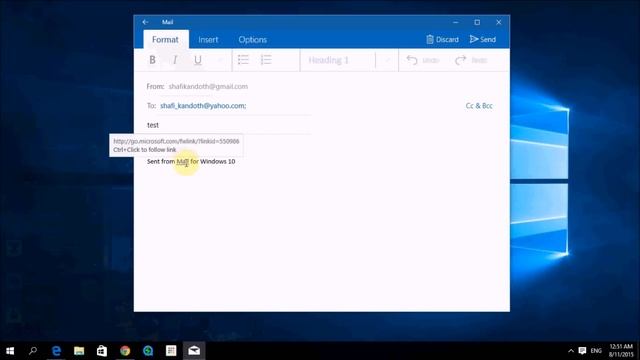Show Cc & Bcc fields
This screenshot has width=640, height=360.
click(x=479, y=106)
